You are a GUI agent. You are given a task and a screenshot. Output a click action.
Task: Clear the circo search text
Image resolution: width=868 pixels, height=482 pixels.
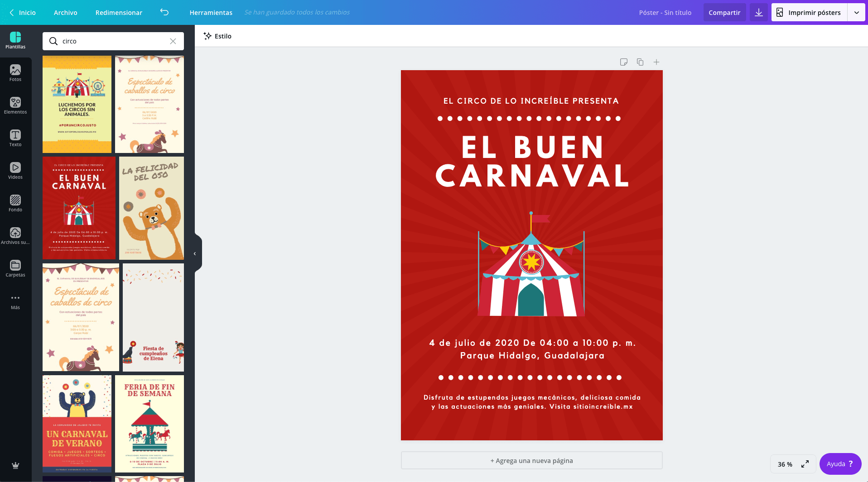173,41
